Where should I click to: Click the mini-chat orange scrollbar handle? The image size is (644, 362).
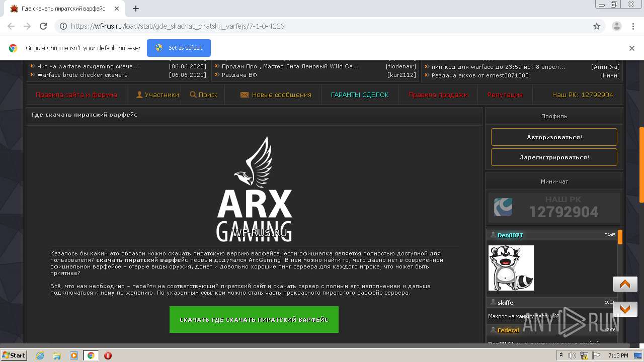pos(620,237)
